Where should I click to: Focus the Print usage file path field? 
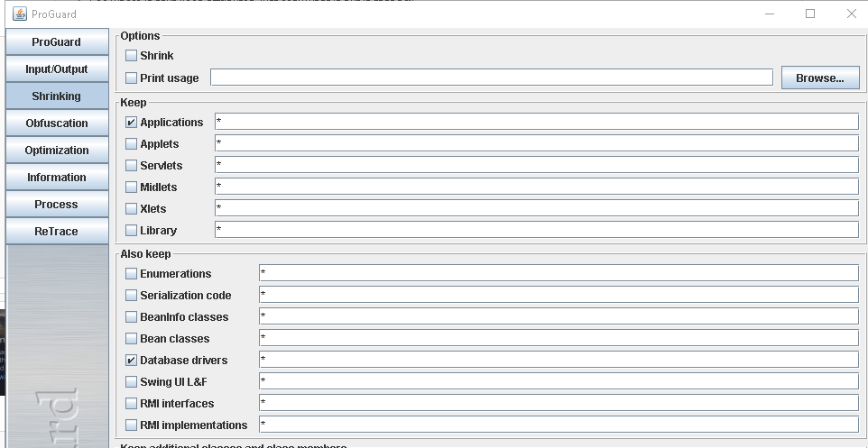(492, 78)
